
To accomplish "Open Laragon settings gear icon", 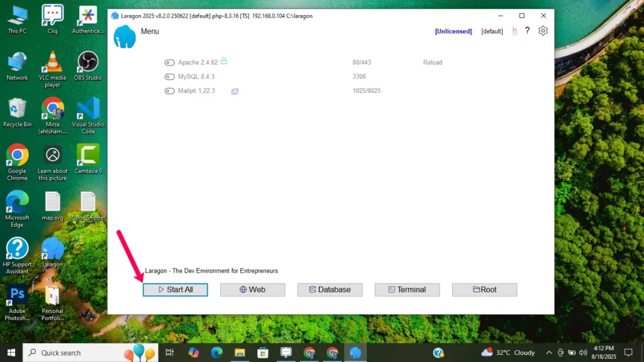I will [543, 31].
